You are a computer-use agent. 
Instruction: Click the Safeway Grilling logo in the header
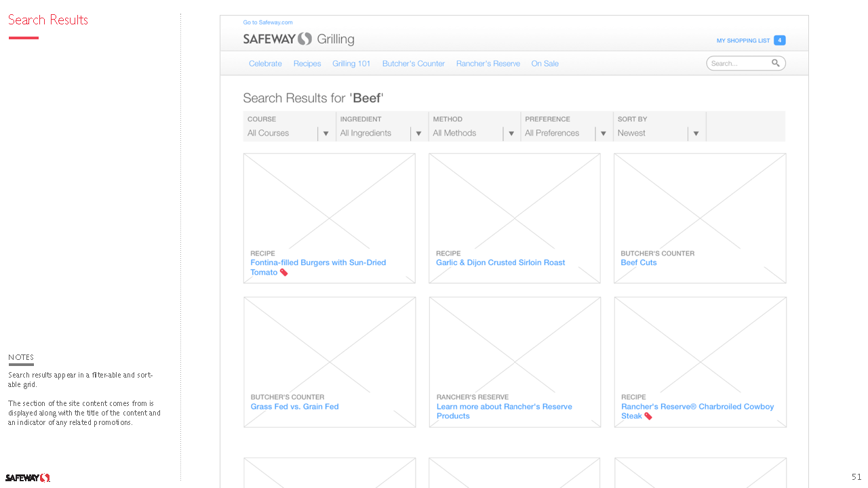298,39
